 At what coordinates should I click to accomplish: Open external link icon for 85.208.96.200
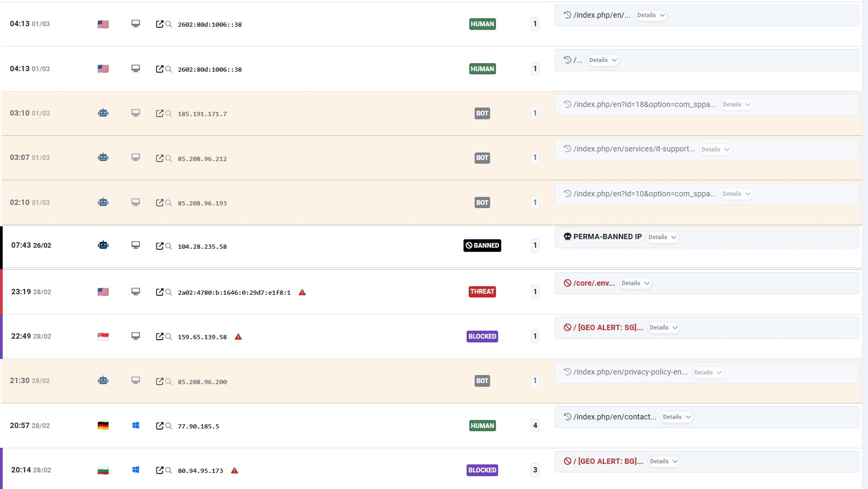159,381
